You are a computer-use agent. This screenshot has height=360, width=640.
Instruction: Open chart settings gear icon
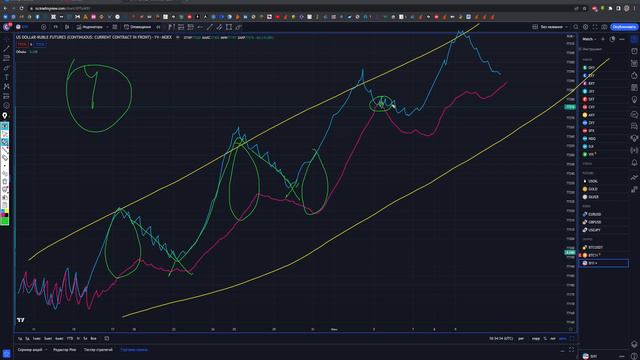point(585,27)
